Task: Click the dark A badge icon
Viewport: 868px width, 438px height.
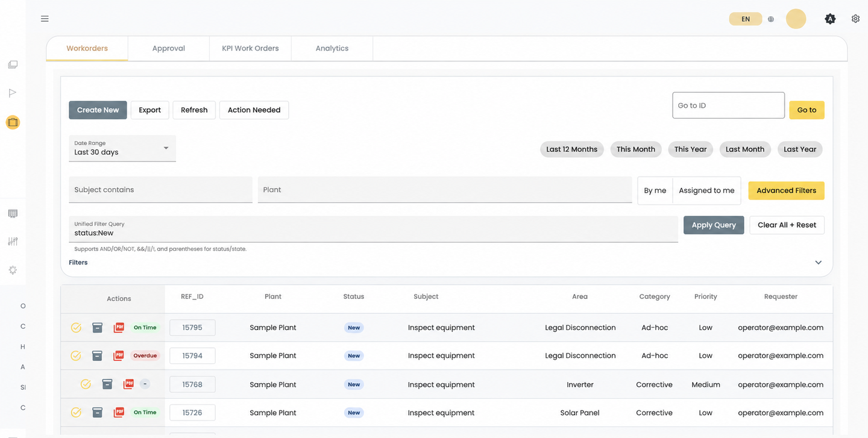Action: click(x=830, y=19)
